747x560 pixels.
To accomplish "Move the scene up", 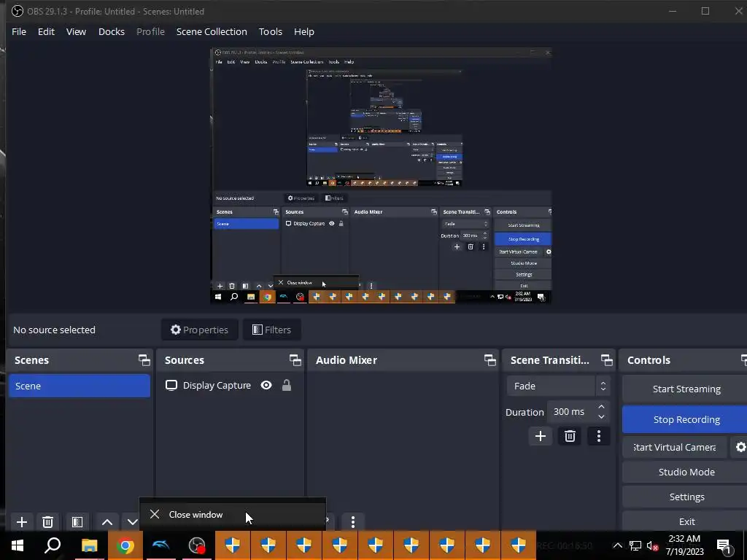I will [107, 522].
